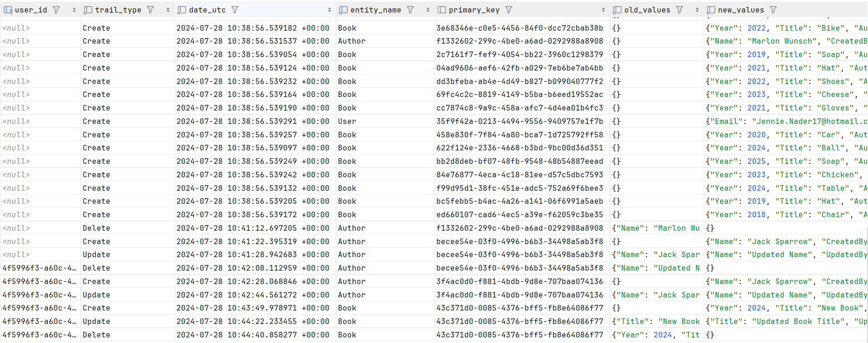
Task: Select the trail_type column header label
Action: [x=118, y=10]
